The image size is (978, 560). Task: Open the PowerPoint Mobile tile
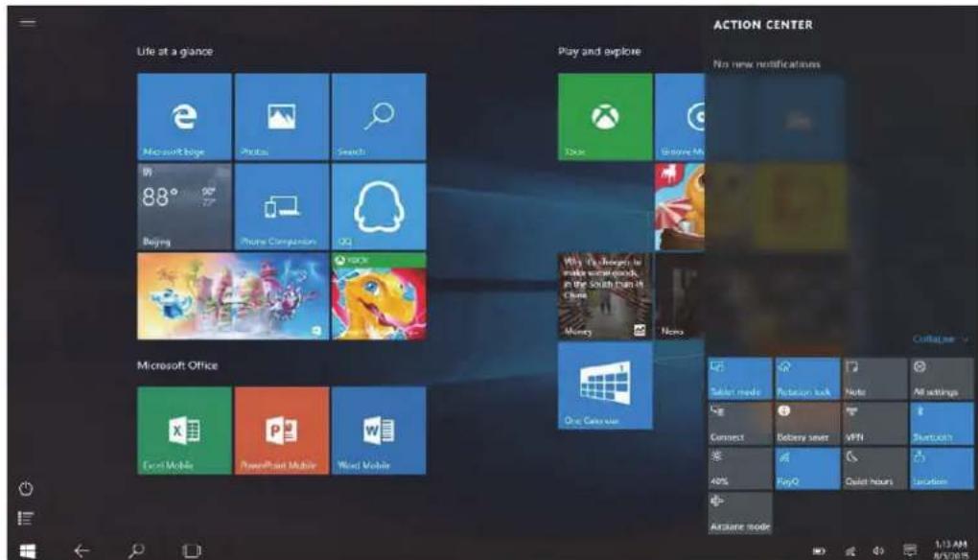pos(281,431)
